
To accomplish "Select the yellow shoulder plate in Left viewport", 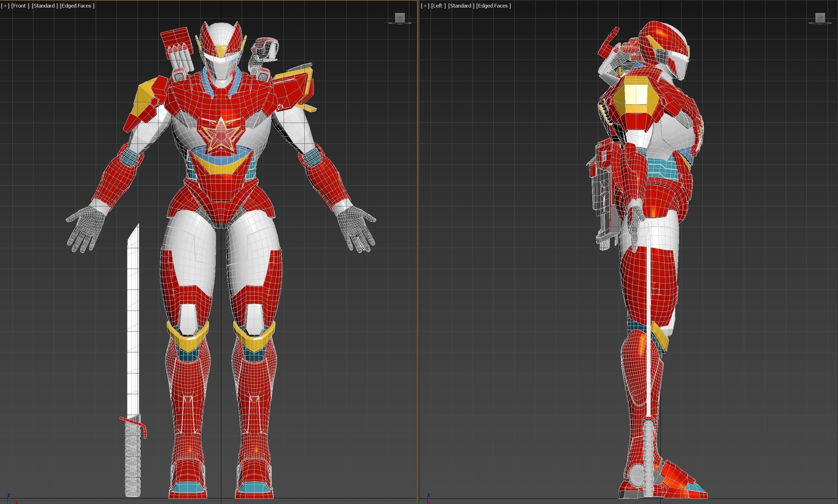I will [636, 95].
